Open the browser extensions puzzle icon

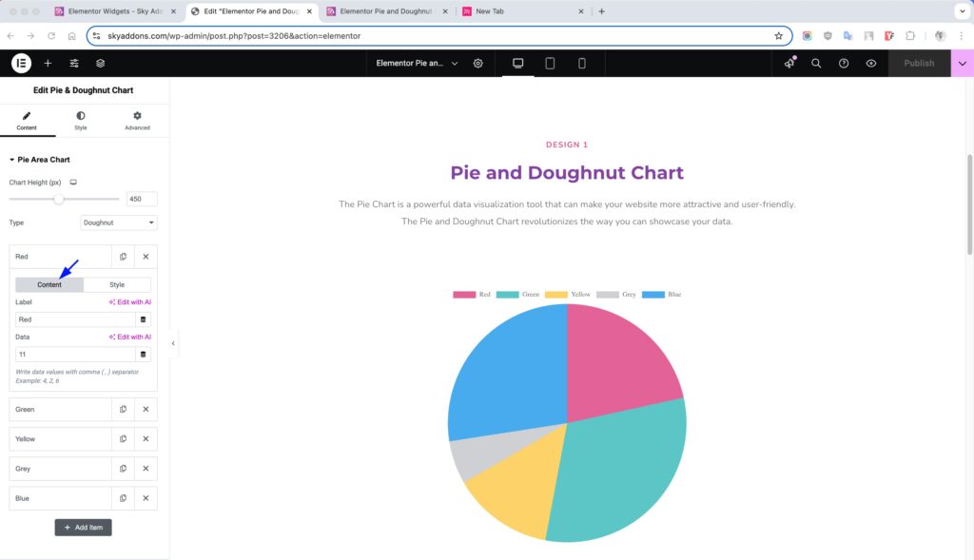tap(910, 36)
